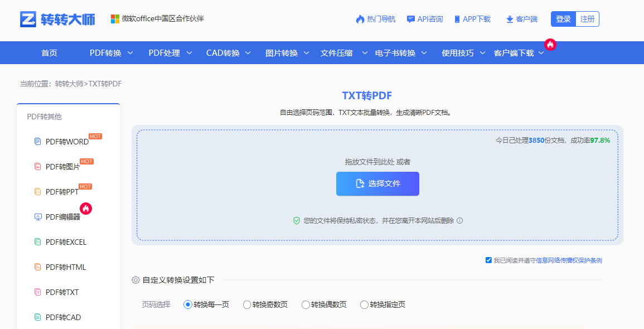
Task: Open the PDF处理 navigation item
Action: click(x=164, y=53)
